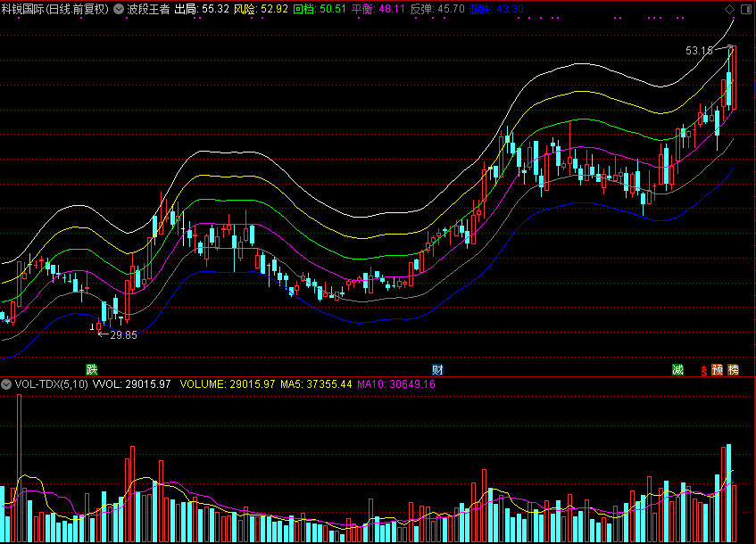The image size is (756, 544).
Task: Open the VOL-TDX indicator dropdown arrow
Action: 5,384
